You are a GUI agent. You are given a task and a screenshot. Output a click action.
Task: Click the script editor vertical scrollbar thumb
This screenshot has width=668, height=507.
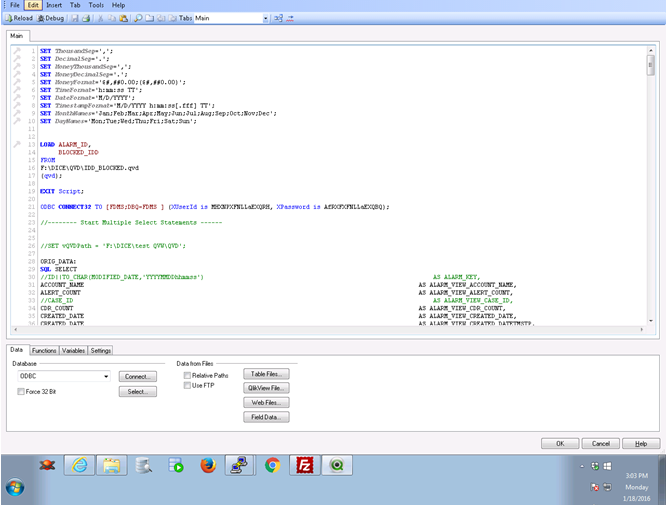click(651, 65)
